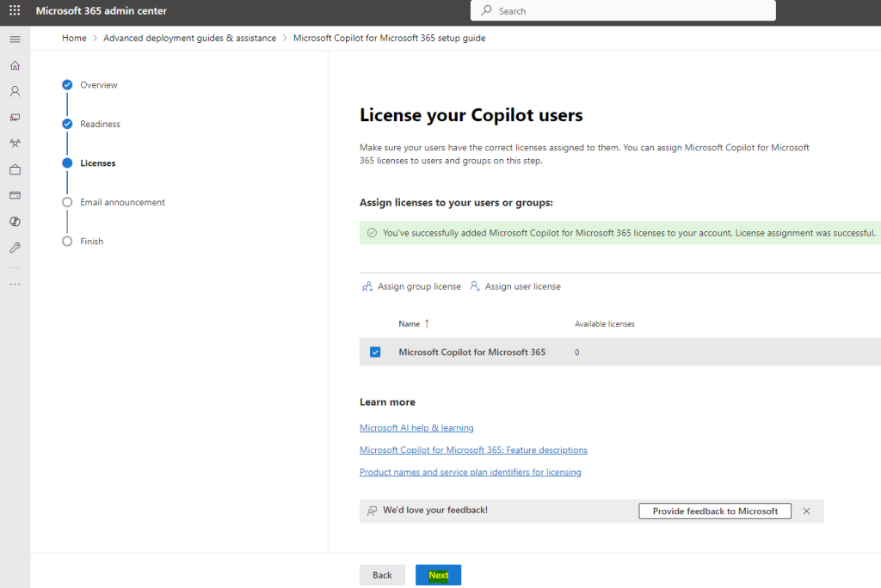Image resolution: width=881 pixels, height=588 pixels.
Task: Select the Licenses step
Action: click(x=98, y=162)
